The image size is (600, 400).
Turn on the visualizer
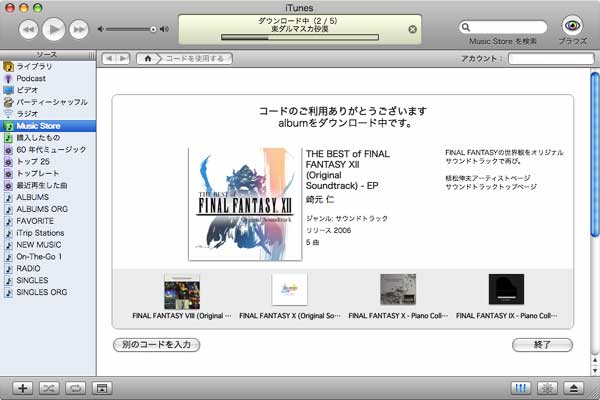[547, 388]
